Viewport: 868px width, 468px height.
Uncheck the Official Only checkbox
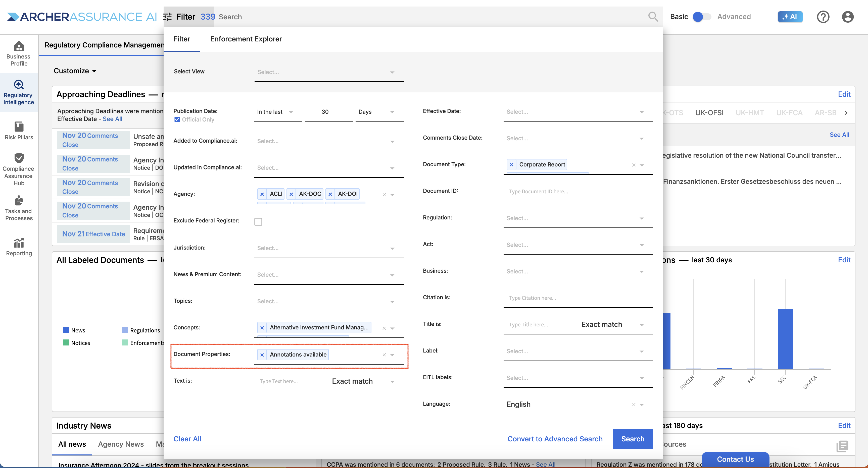tap(177, 120)
